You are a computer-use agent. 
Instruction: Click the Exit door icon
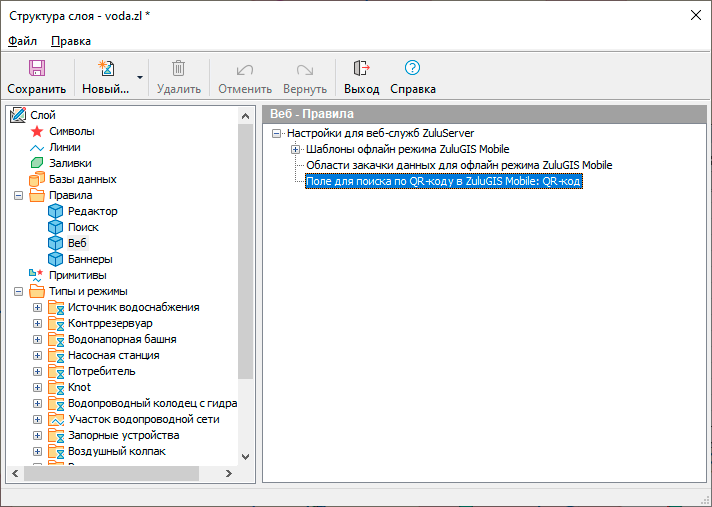tap(361, 69)
